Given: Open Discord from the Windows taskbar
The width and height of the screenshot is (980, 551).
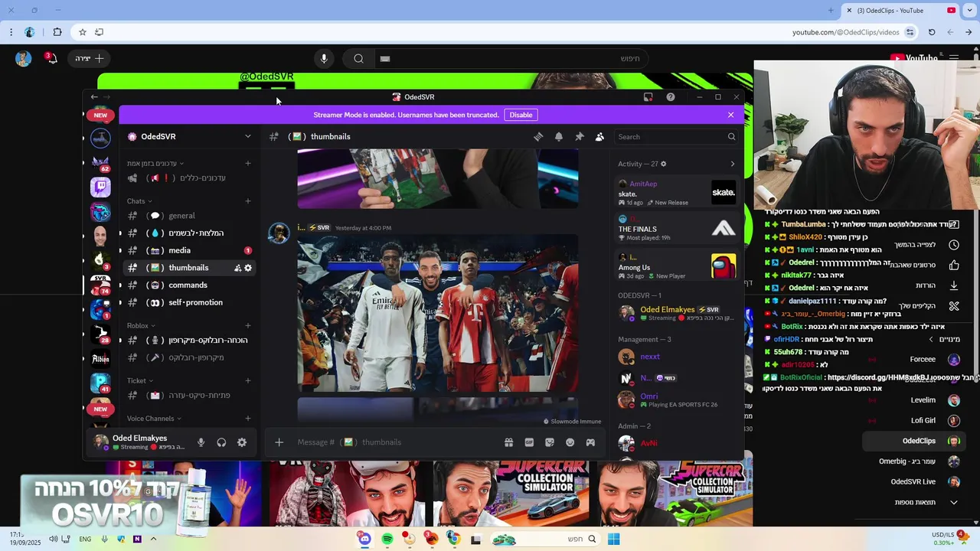Looking at the screenshot, I should pyautogui.click(x=365, y=540).
